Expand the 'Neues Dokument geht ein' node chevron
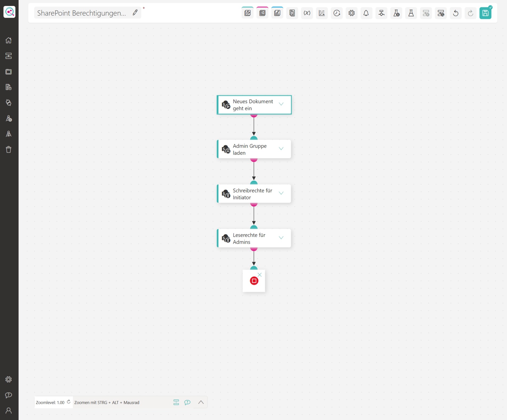The image size is (507, 420). point(281,104)
